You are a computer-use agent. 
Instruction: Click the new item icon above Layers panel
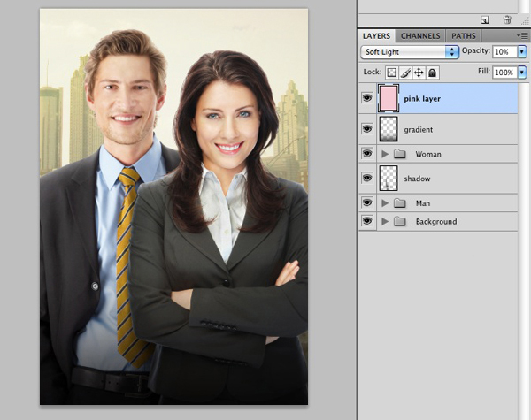click(x=485, y=19)
